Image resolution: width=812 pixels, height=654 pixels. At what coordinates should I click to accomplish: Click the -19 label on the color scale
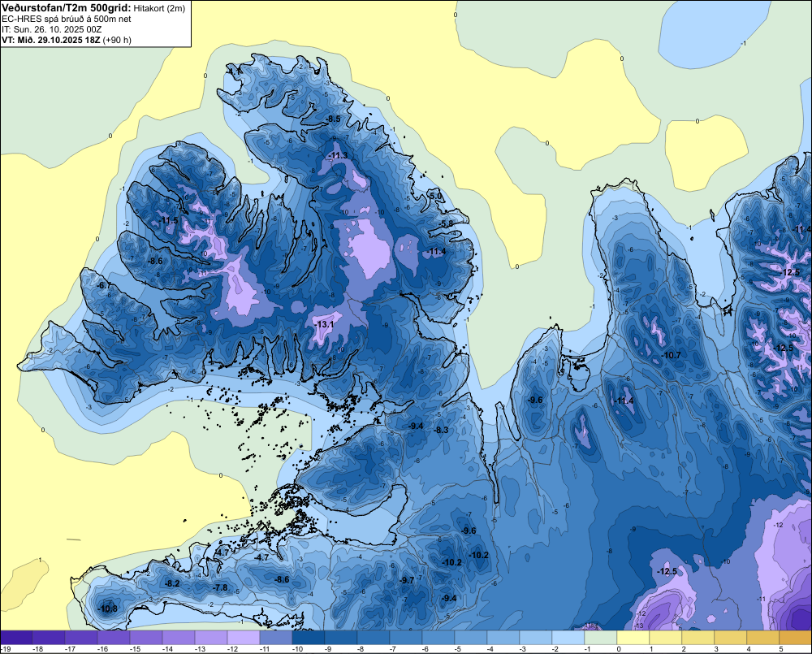[x=6, y=649]
